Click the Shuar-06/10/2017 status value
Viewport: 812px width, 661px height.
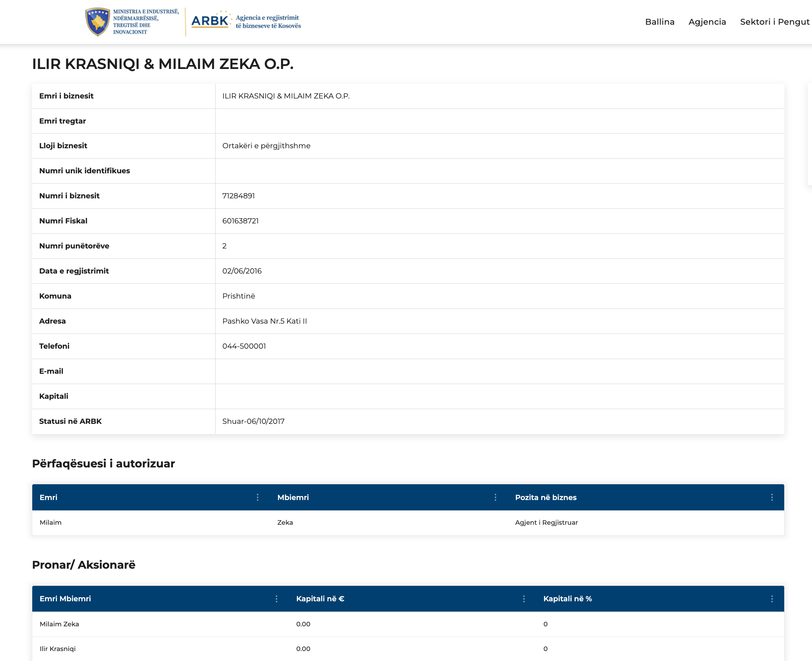coord(253,421)
